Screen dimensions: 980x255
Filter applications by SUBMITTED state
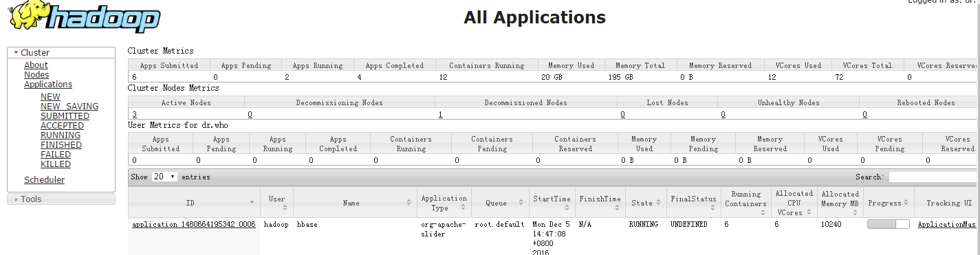click(65, 116)
